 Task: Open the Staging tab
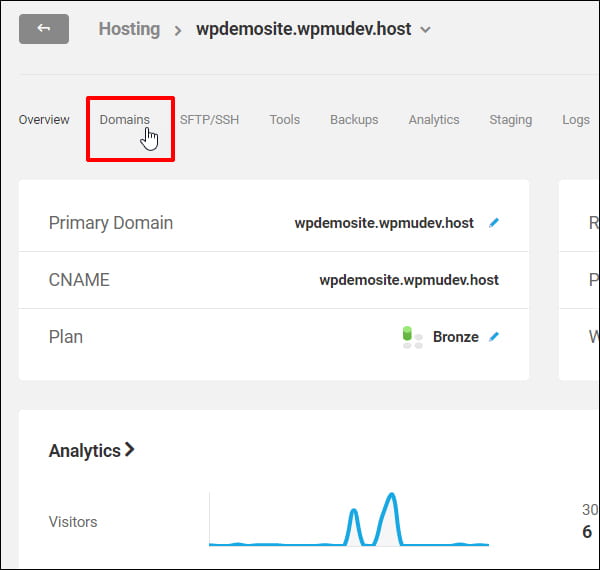pos(511,120)
